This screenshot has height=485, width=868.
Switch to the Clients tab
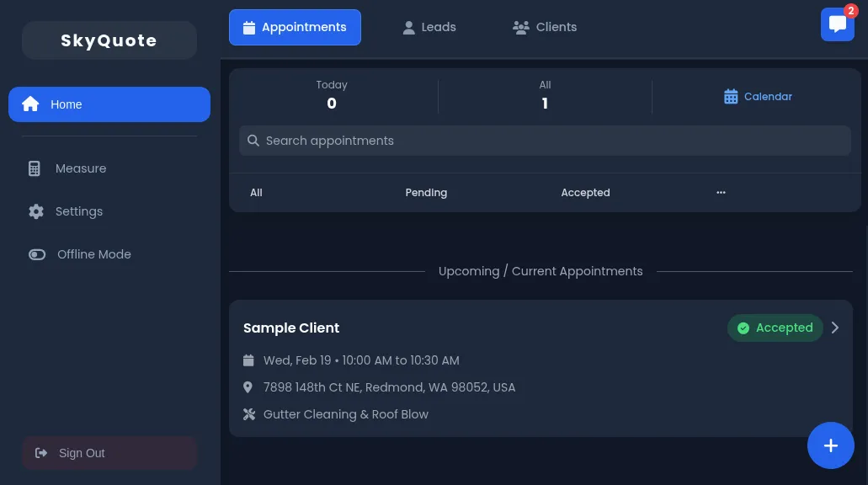545,27
